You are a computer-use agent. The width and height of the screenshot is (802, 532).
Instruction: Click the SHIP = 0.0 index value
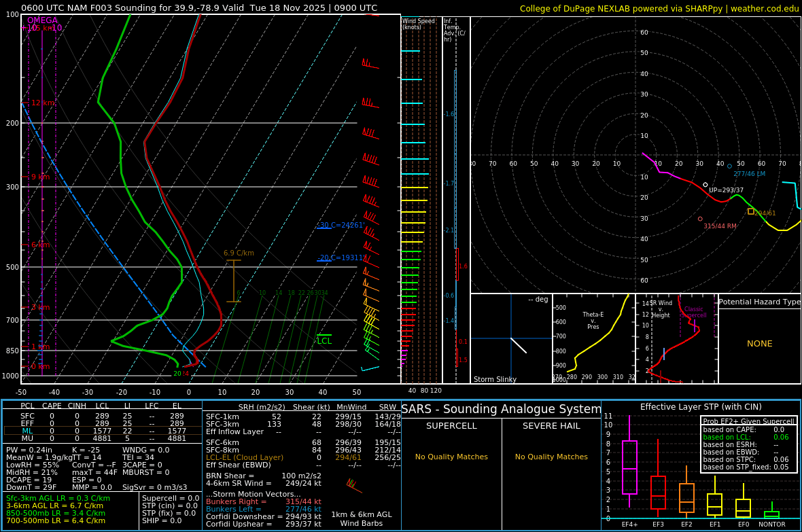click(x=162, y=520)
